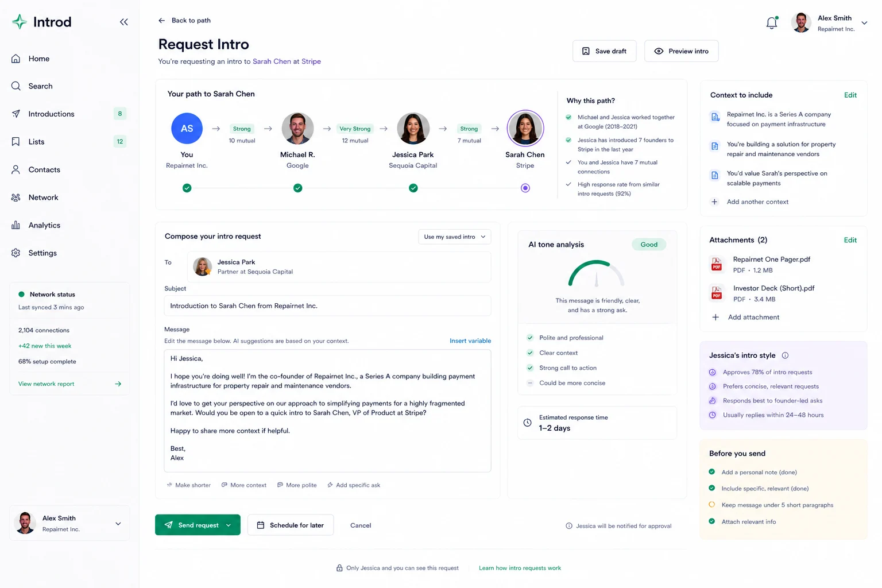Toggle 'Include specific, relevant' checklist item
This screenshot has height=588, width=882.
[712, 488]
